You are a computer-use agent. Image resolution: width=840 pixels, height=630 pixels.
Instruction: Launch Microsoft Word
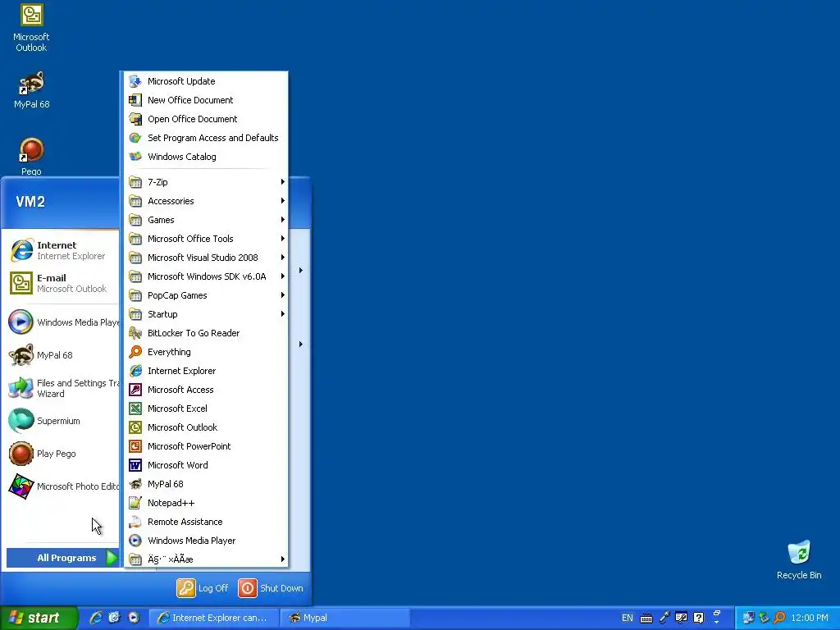pos(204,465)
